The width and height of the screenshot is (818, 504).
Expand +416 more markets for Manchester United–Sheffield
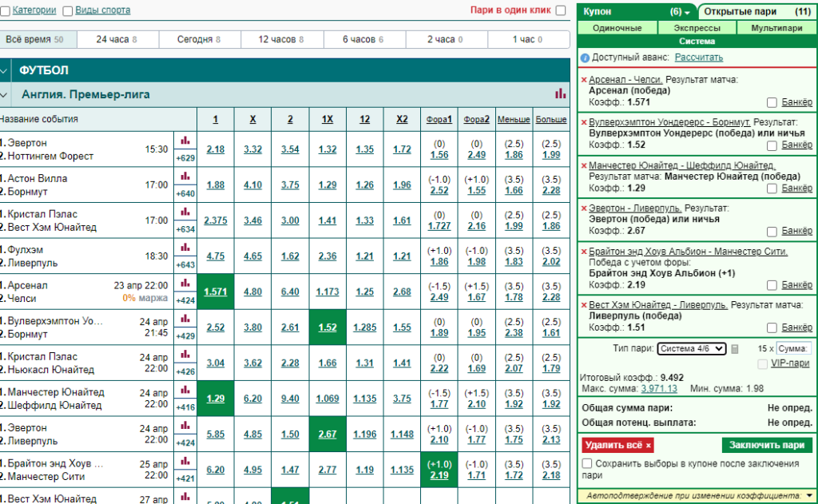point(185,407)
